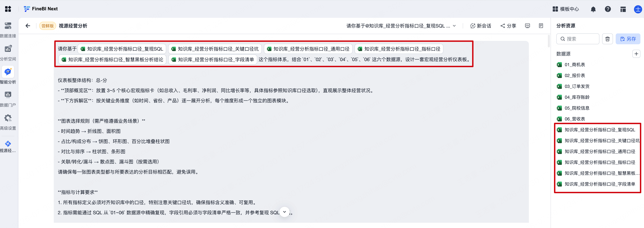This screenshot has width=644, height=228.
Task: Collapse message with the down chevron button
Action: (285, 212)
